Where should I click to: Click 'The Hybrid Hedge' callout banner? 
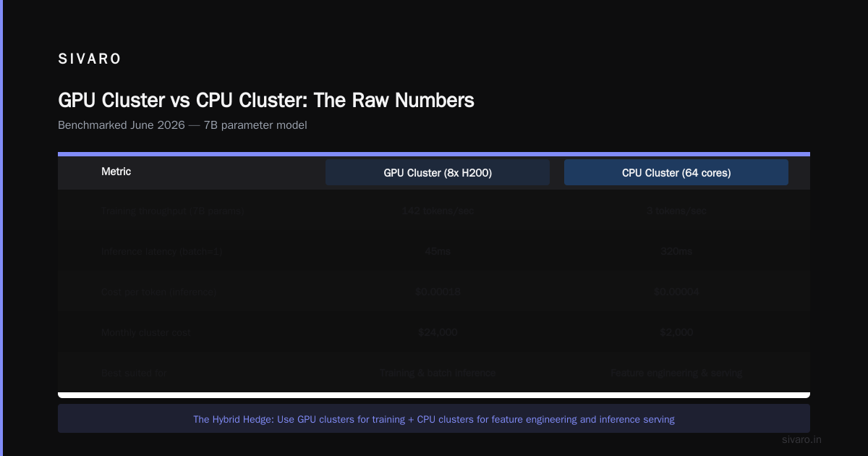(434, 419)
